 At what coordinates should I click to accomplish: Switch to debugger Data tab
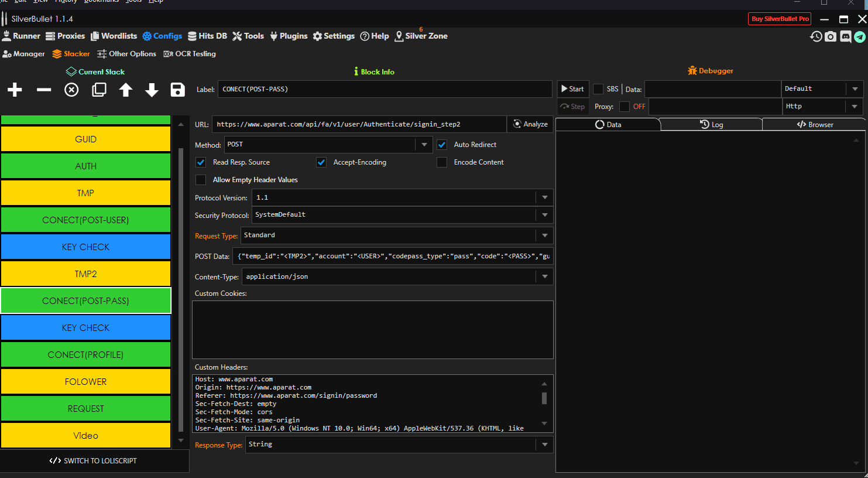click(x=608, y=124)
